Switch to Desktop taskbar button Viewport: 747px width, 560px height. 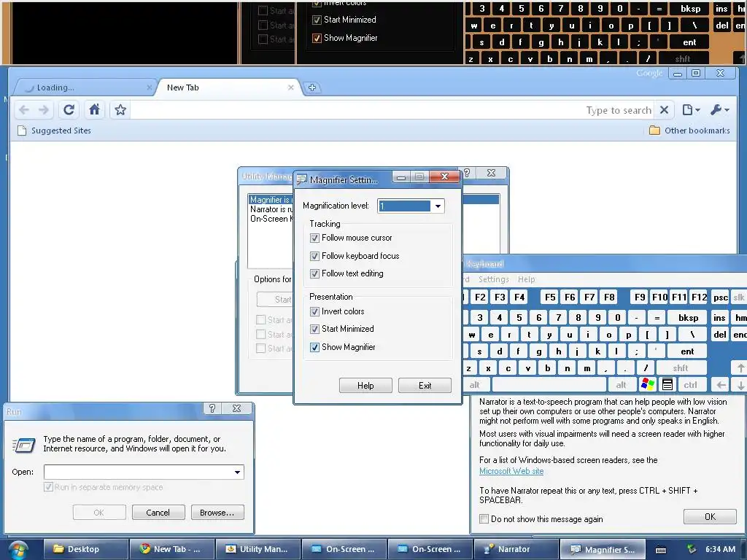coord(86,549)
